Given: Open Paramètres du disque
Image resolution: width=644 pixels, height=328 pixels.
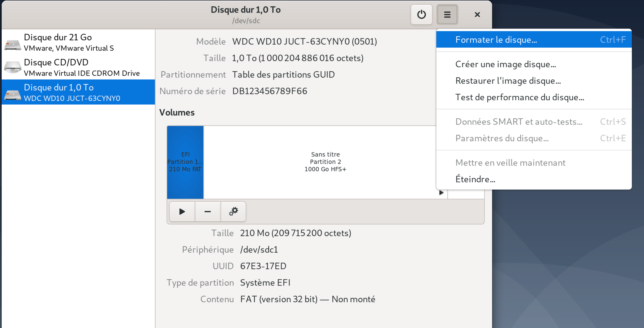Looking at the screenshot, I should click(534, 138).
